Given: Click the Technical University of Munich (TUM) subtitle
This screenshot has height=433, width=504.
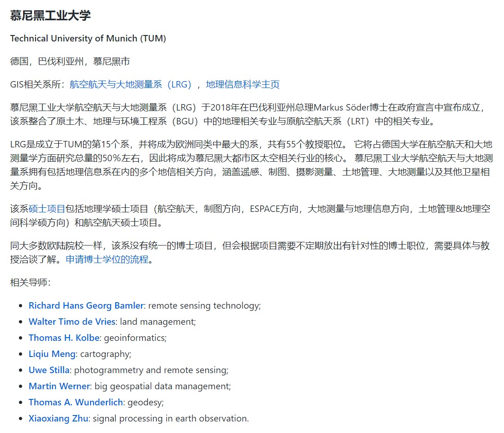Looking at the screenshot, I should (88, 38).
